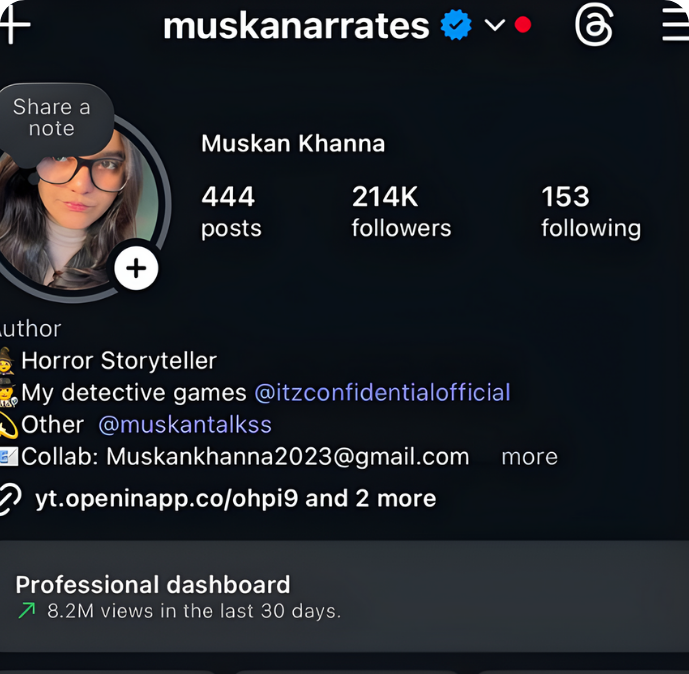Open the 444 posts count
This screenshot has width=689, height=674.
point(231,211)
